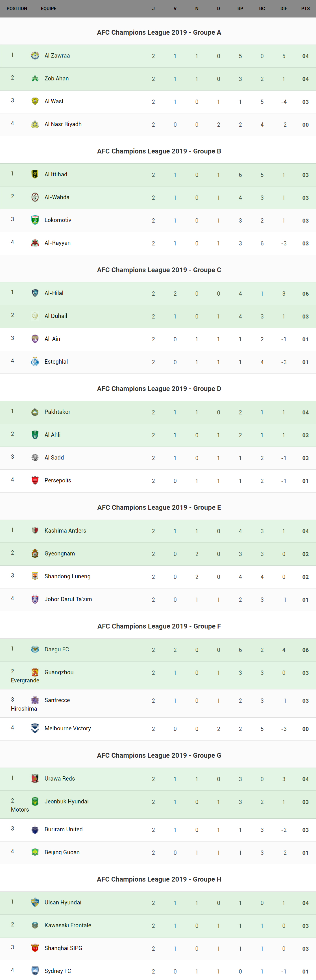
Task: Click the Urawa Reds team badge
Action: click(35, 778)
